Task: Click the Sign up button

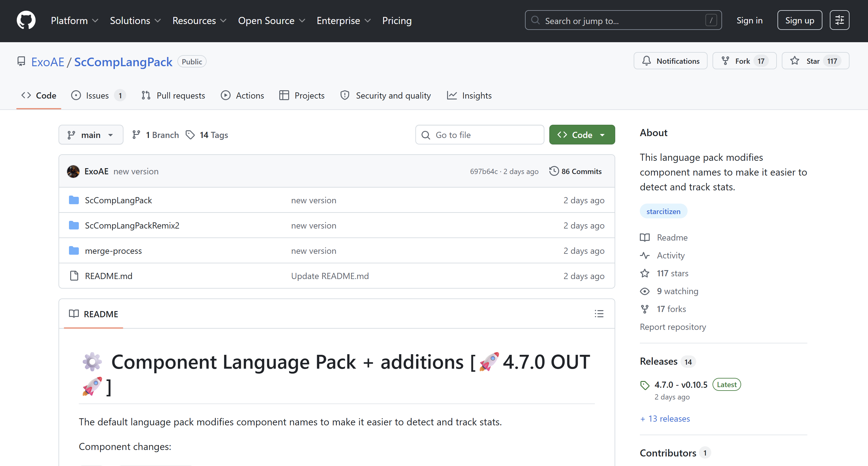Action: (799, 20)
